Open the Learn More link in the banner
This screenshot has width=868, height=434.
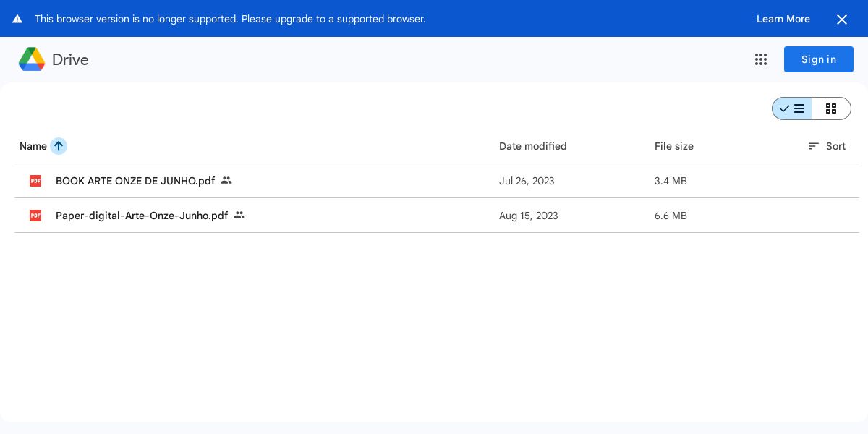point(783,19)
